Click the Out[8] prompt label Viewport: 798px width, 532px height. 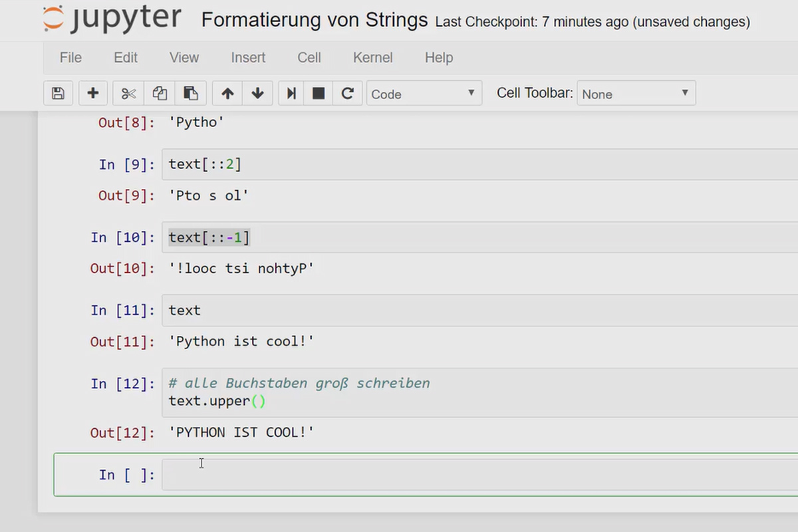pyautogui.click(x=126, y=122)
